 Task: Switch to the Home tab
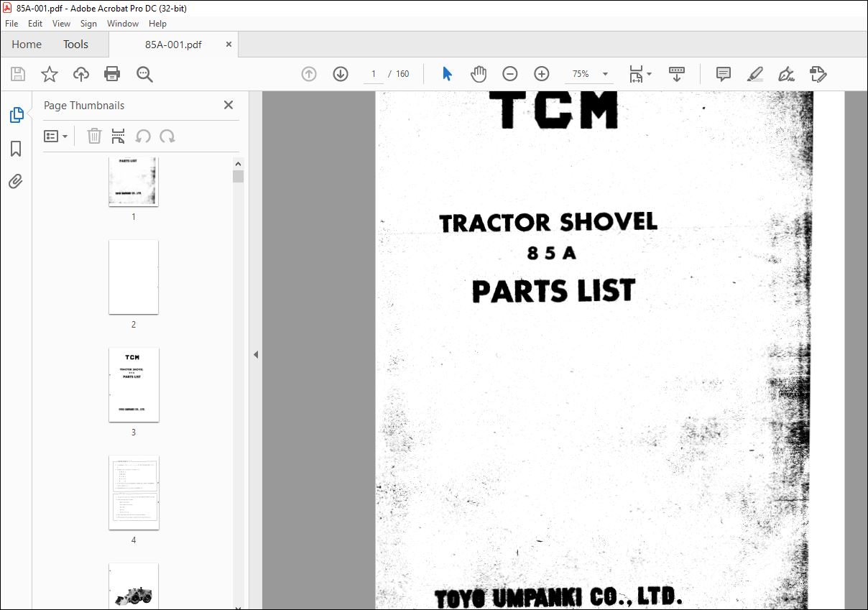click(27, 45)
